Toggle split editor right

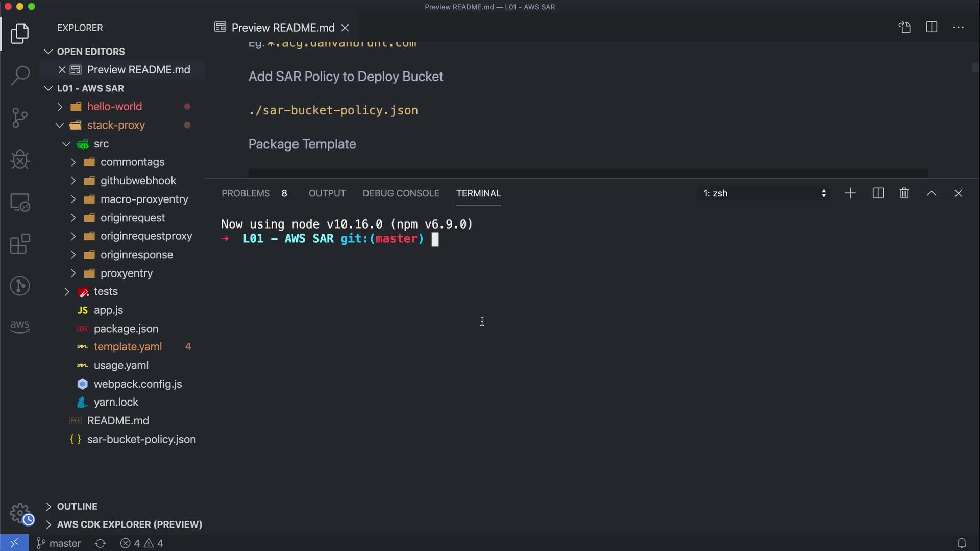tap(931, 28)
